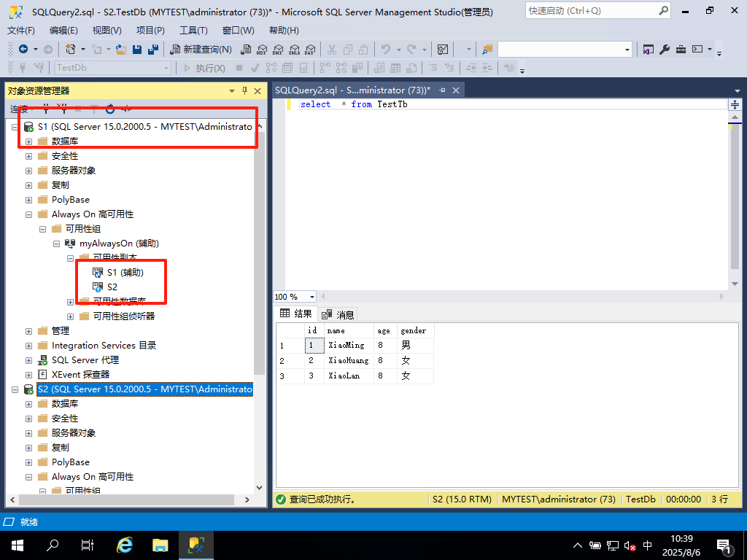Open the 文件(F) menu
The width and height of the screenshot is (747, 560).
coord(21,31)
